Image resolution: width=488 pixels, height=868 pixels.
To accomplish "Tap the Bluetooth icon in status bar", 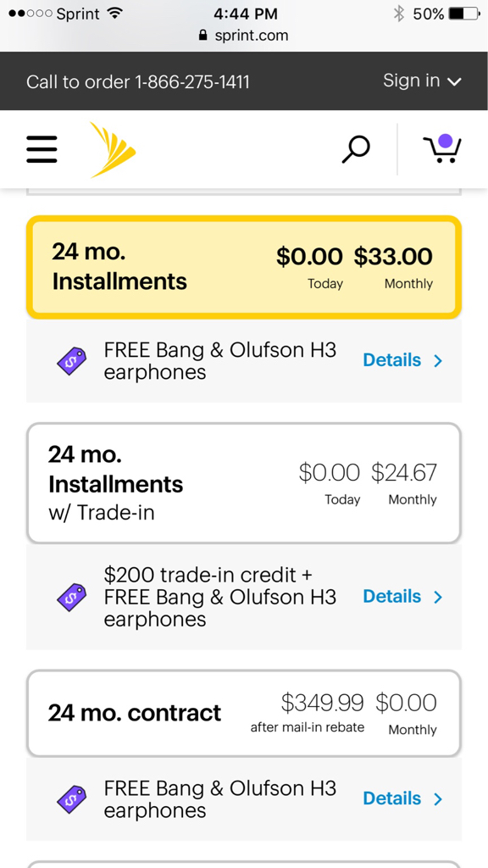I will [x=398, y=14].
